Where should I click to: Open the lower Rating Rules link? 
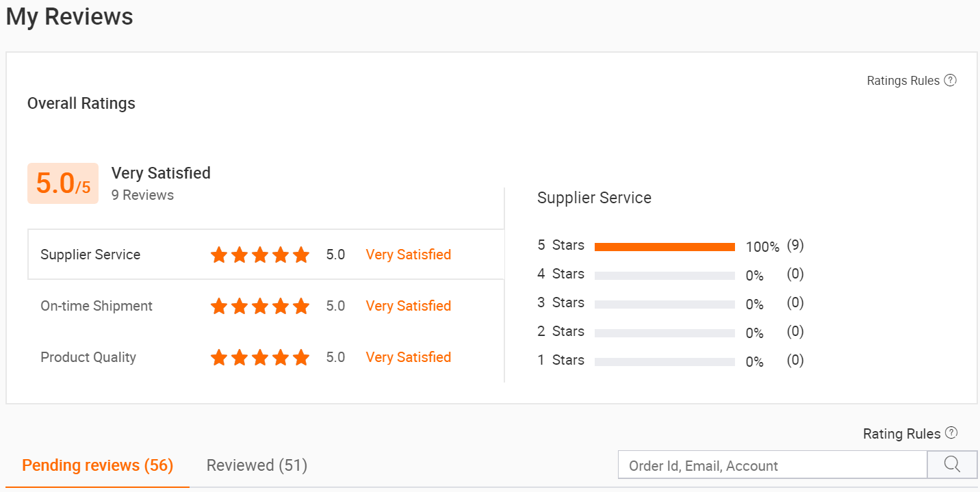pos(901,434)
